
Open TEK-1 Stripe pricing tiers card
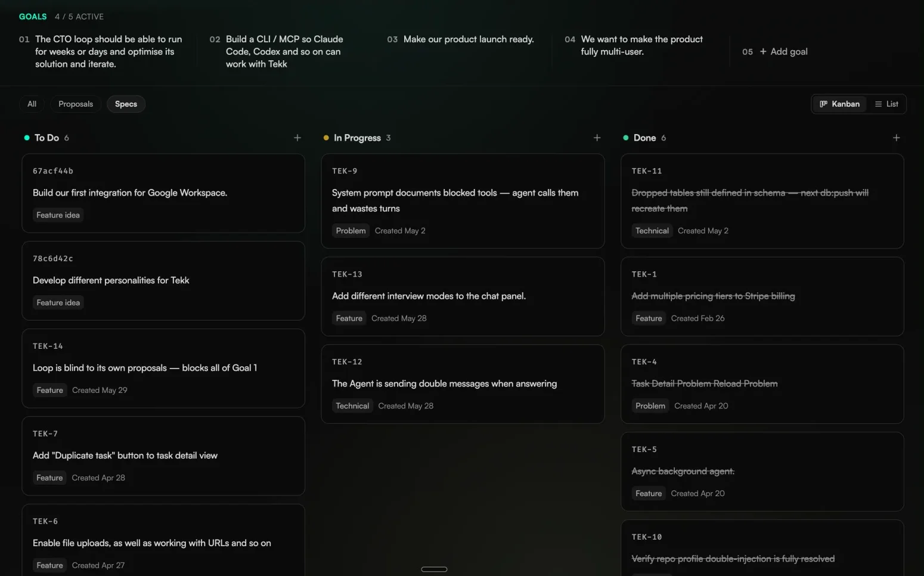coord(762,296)
